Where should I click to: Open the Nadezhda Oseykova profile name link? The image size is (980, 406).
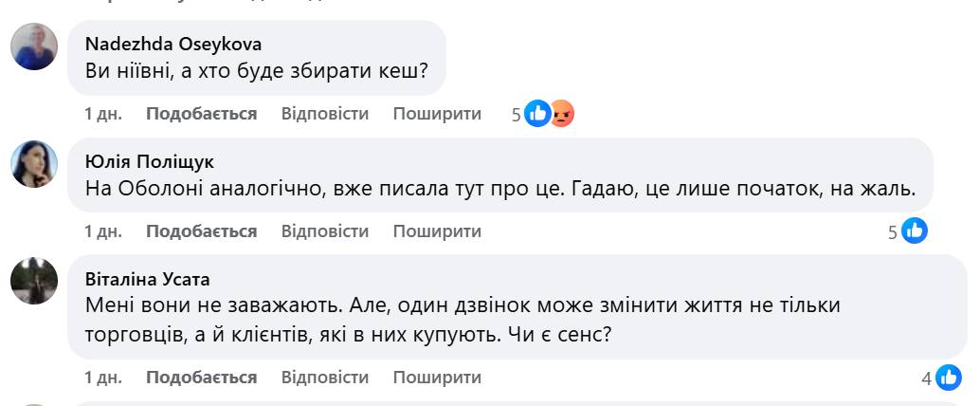(173, 44)
